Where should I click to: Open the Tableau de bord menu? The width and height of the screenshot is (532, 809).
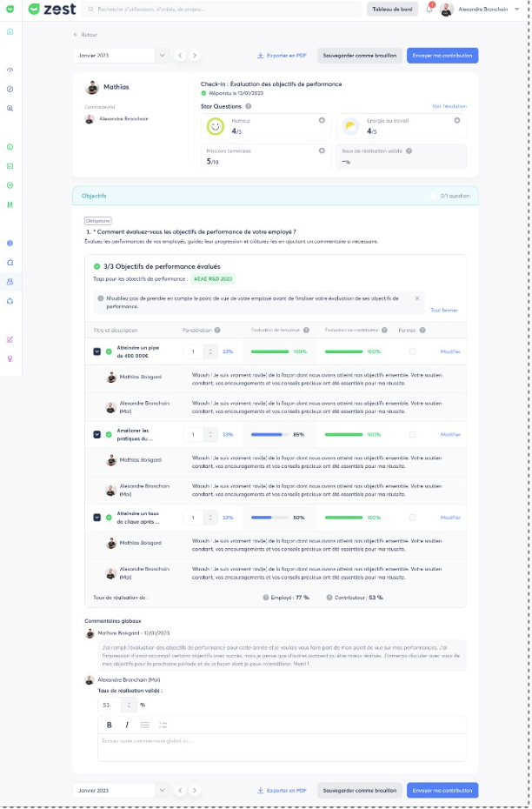coord(392,10)
